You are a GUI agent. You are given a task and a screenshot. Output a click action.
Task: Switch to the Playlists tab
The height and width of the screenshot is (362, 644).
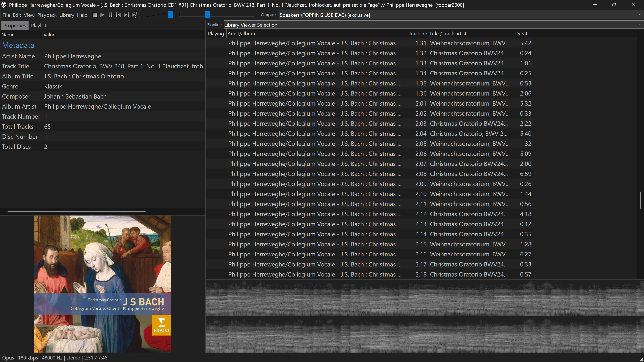(40, 25)
